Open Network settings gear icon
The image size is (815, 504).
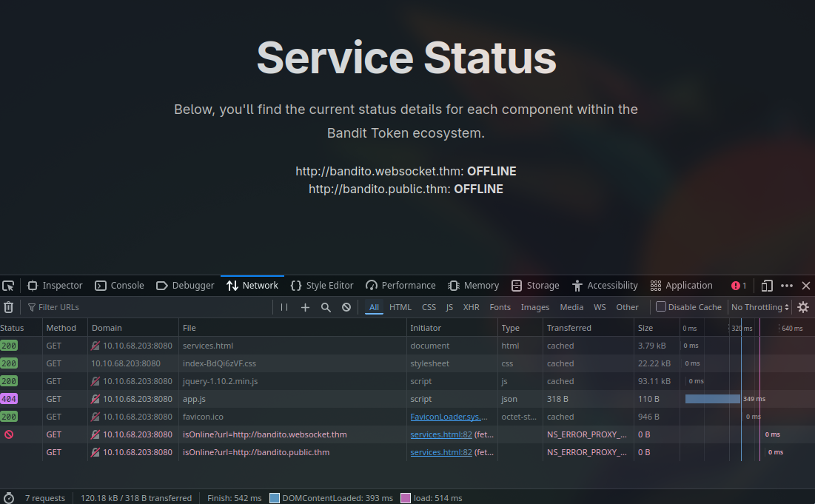pyautogui.click(x=803, y=307)
